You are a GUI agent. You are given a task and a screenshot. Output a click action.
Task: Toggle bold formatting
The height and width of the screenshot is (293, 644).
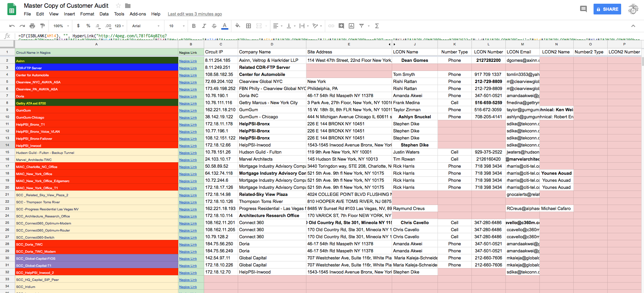pos(194,26)
